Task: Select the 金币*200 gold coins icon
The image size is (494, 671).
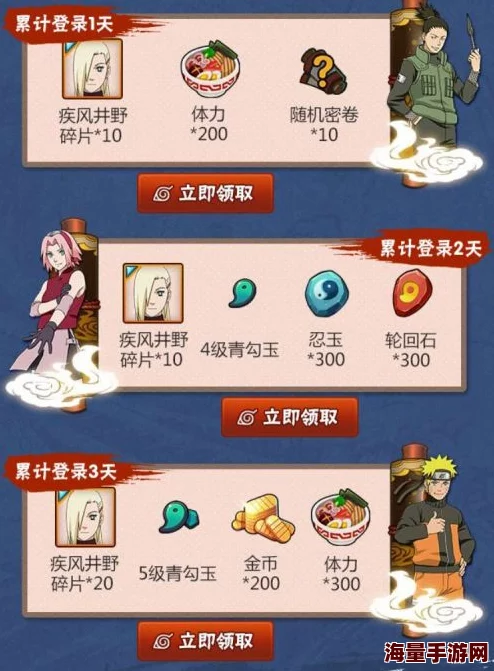Action: (262, 518)
